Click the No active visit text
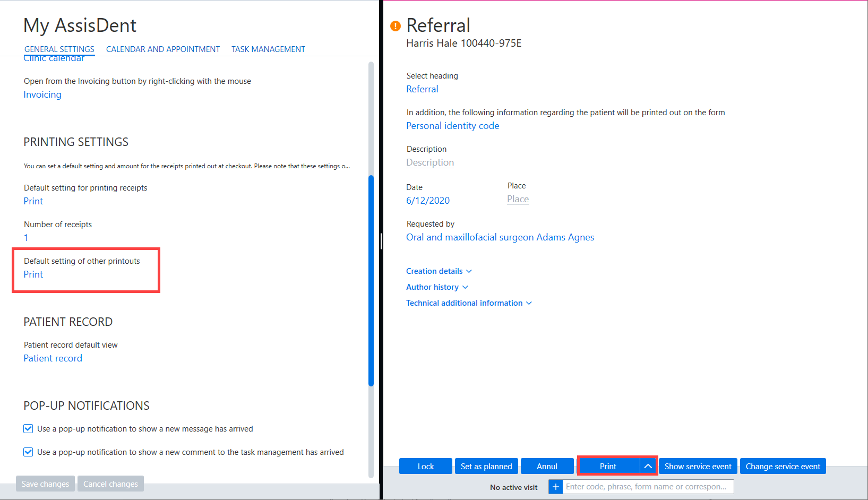 click(x=514, y=487)
